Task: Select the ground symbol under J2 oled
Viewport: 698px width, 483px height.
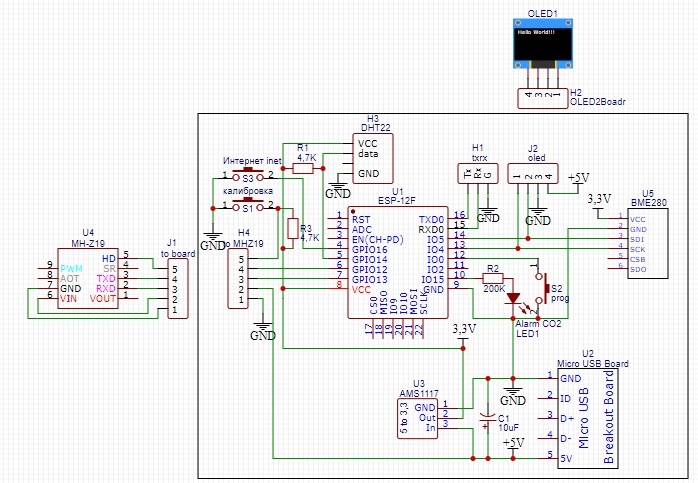Action: click(538, 217)
